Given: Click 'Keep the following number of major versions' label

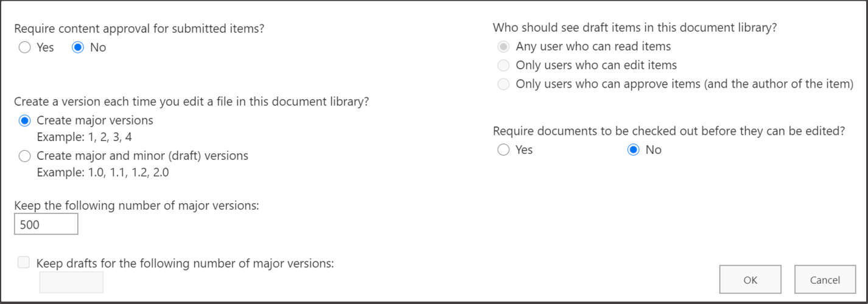Looking at the screenshot, I should point(136,206).
